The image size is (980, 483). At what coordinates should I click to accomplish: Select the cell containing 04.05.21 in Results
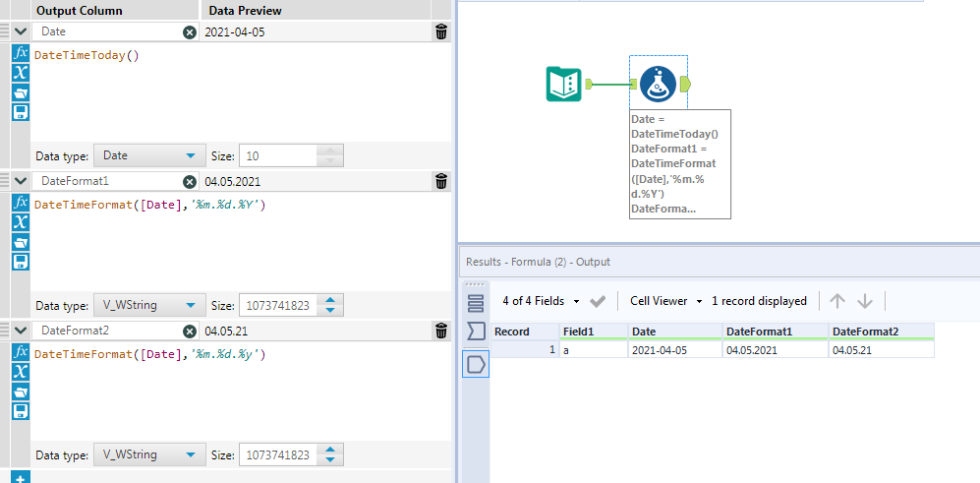882,350
